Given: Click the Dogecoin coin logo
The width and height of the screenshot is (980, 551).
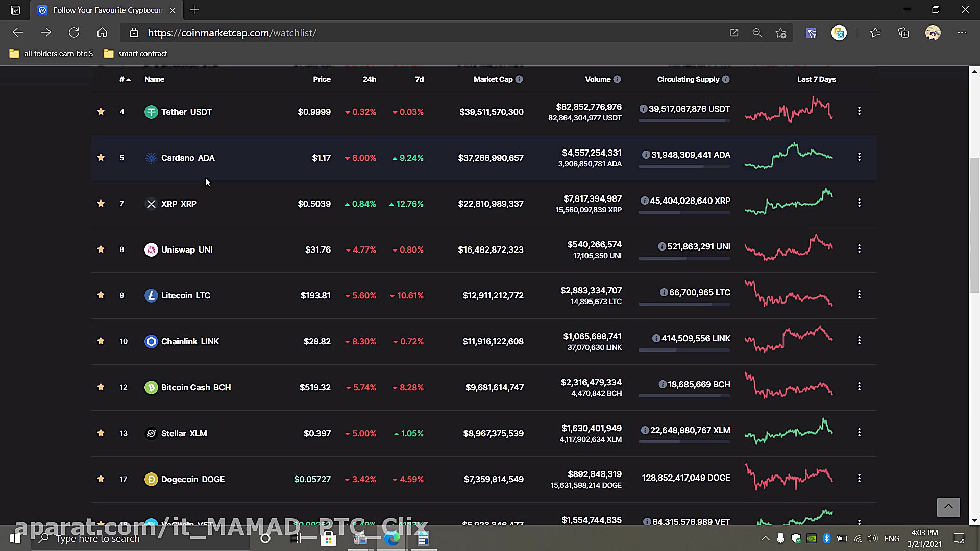Looking at the screenshot, I should click(151, 479).
